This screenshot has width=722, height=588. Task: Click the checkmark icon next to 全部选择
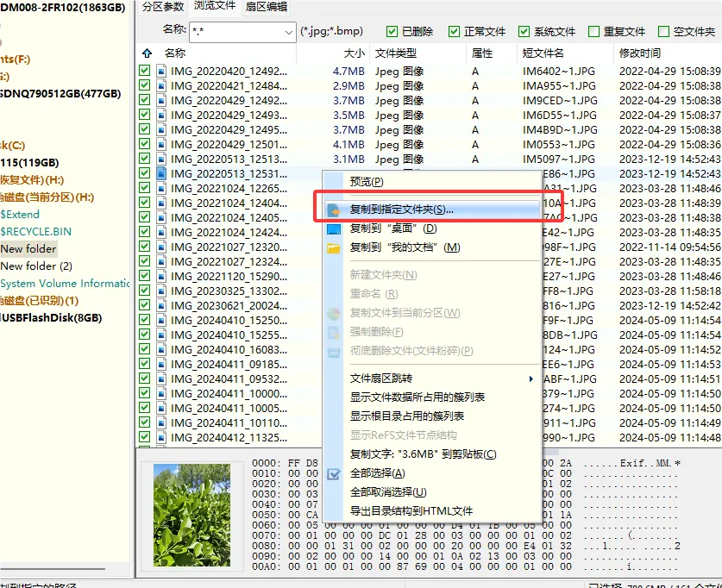point(334,474)
